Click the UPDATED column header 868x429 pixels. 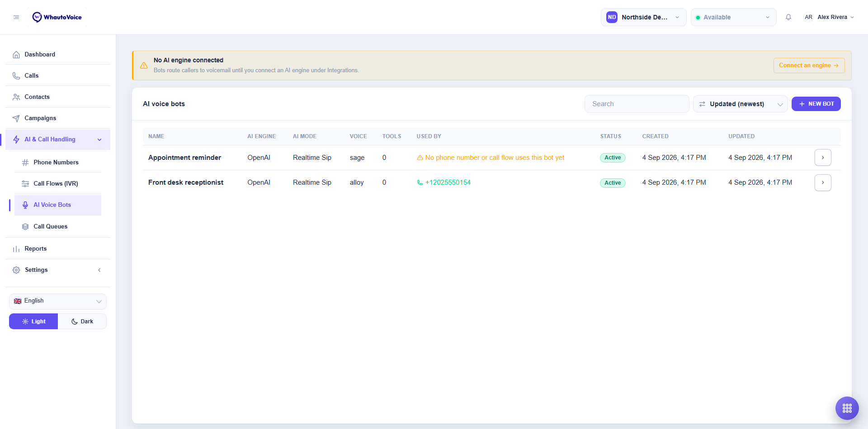[x=741, y=136]
